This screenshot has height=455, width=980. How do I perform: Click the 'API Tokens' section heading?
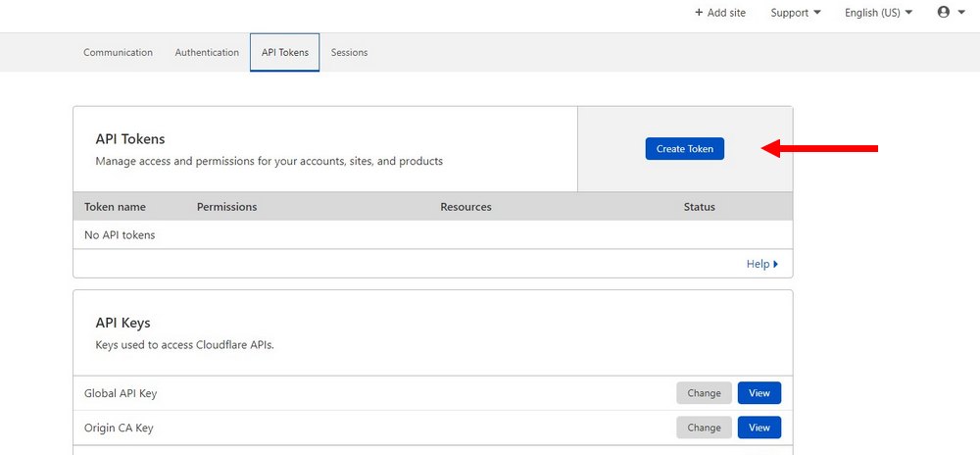point(130,138)
